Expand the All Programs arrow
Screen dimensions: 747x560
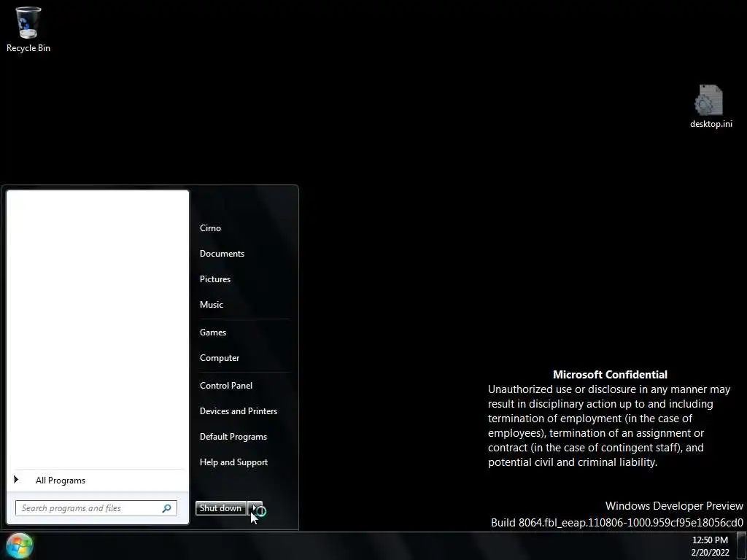[16, 480]
